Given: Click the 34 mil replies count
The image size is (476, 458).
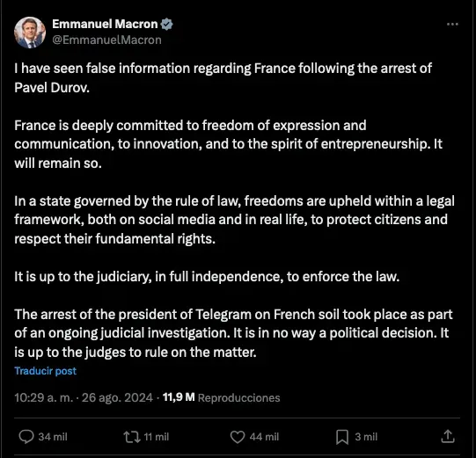Looking at the screenshot, I should click(53, 437).
